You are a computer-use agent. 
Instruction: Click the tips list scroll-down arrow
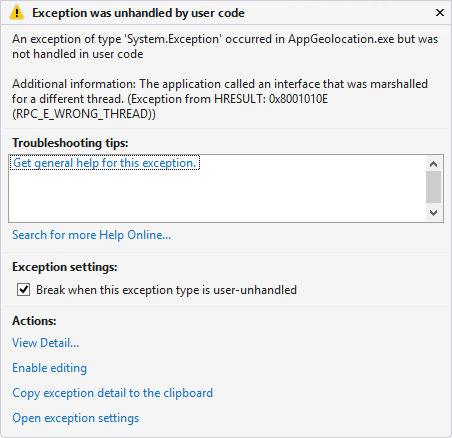pyautogui.click(x=433, y=213)
